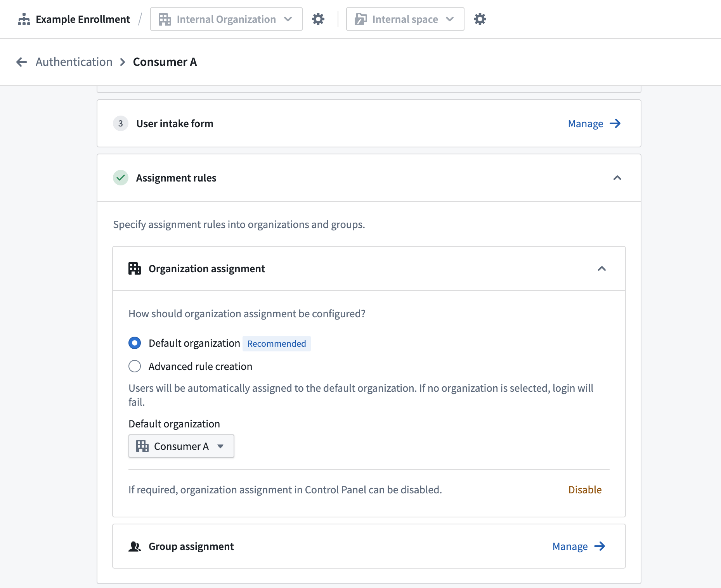
Task: Collapse the Assignment rules section
Action: point(617,178)
